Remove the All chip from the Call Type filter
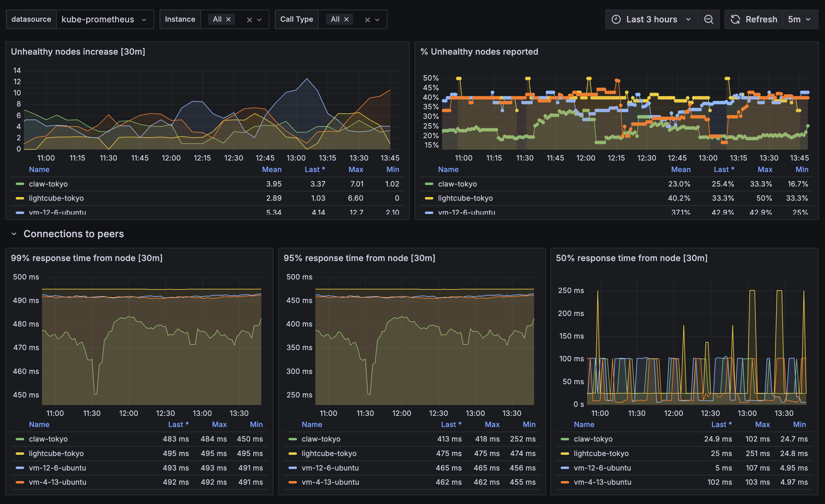This screenshot has width=825, height=504. point(346,19)
